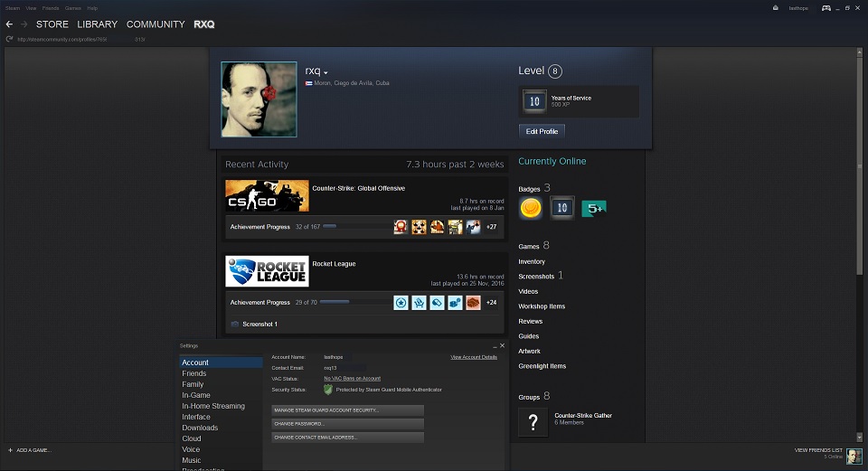Show +24 more Rocket League achievements
The height and width of the screenshot is (471, 868).
[x=491, y=303]
